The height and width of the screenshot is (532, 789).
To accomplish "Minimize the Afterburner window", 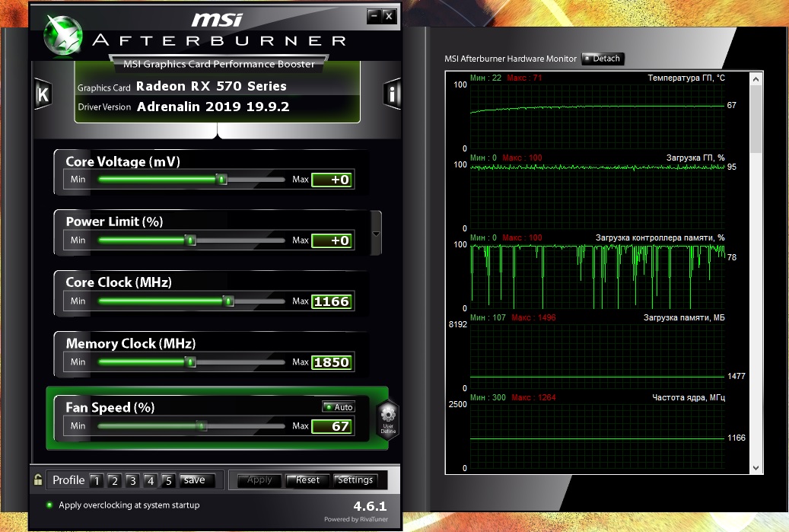I will pyautogui.click(x=374, y=16).
